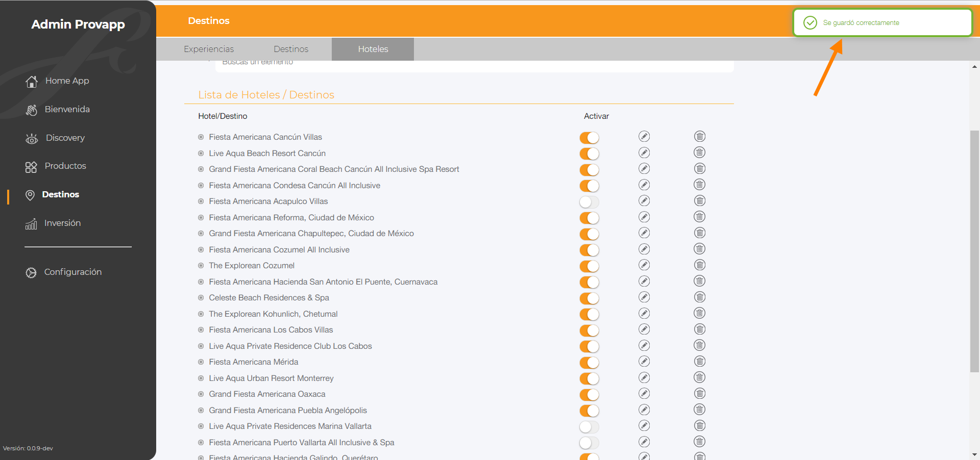Screen dimensions: 980x460
Task: Deactivate Live Aqua Beach Resort Cancún toggle
Action: tap(589, 154)
